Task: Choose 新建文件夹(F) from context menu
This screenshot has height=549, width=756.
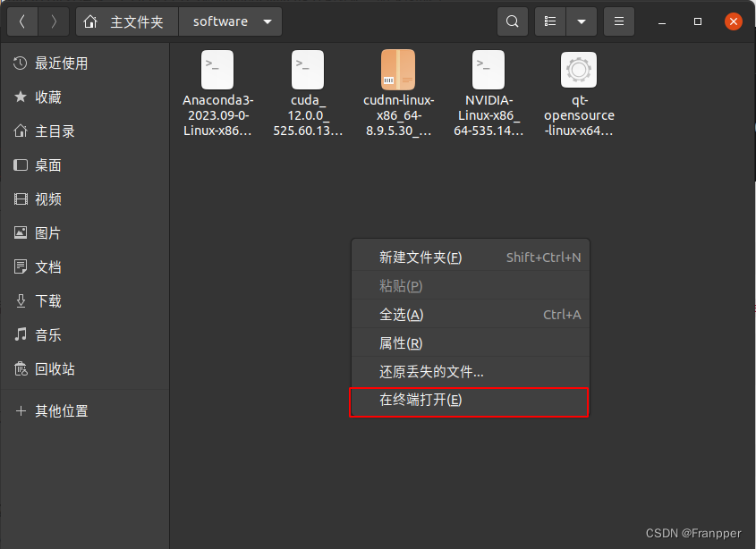Action: (470, 258)
